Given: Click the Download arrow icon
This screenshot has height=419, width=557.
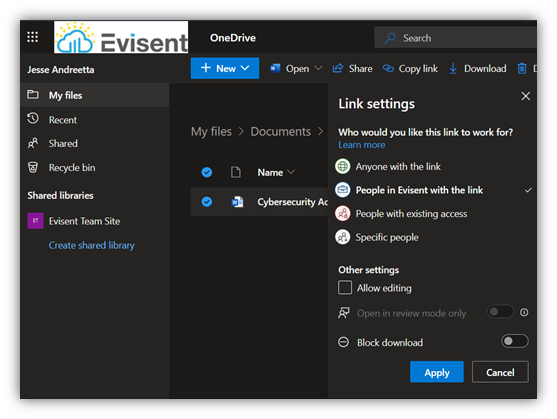Looking at the screenshot, I should [453, 69].
